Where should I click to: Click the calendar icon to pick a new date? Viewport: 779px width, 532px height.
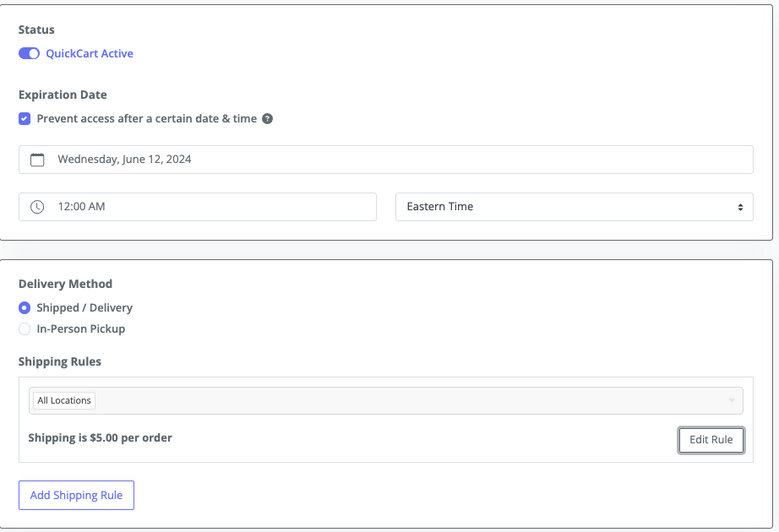(x=37, y=159)
